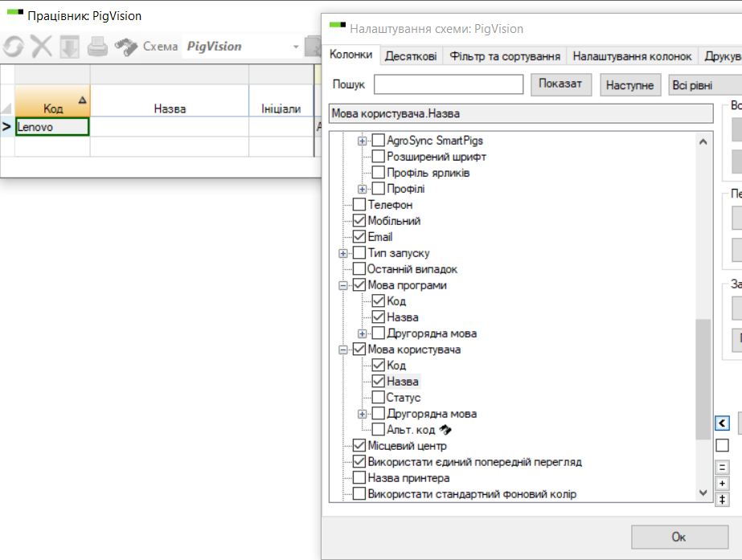Image resolution: width=742 pixels, height=560 pixels.
Task: Select Назва under Мова програми
Action: [403, 317]
